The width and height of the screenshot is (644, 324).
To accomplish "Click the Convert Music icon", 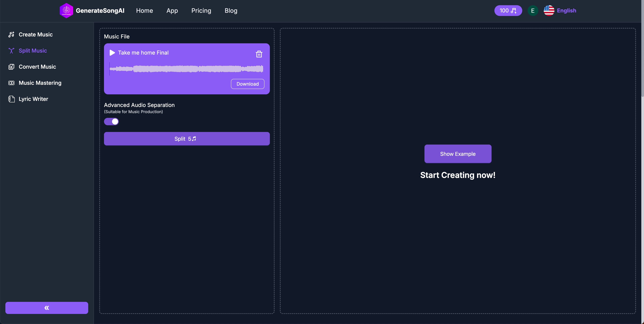I will [11, 67].
